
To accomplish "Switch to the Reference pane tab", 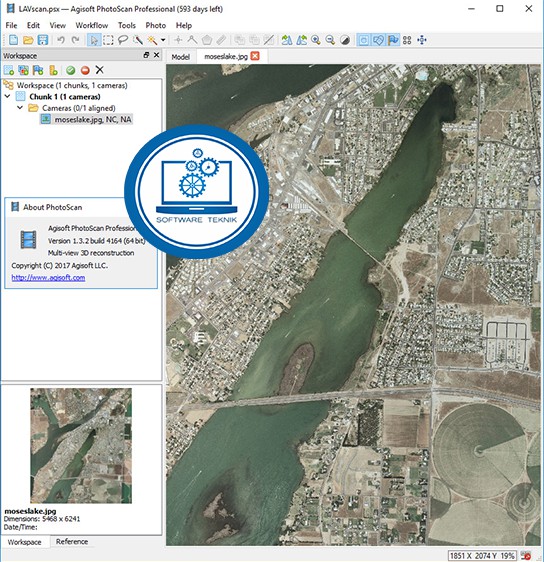I will 72,542.
